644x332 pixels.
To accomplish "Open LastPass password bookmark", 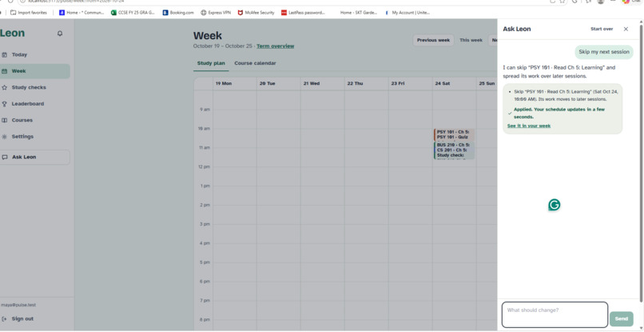I will (303, 13).
